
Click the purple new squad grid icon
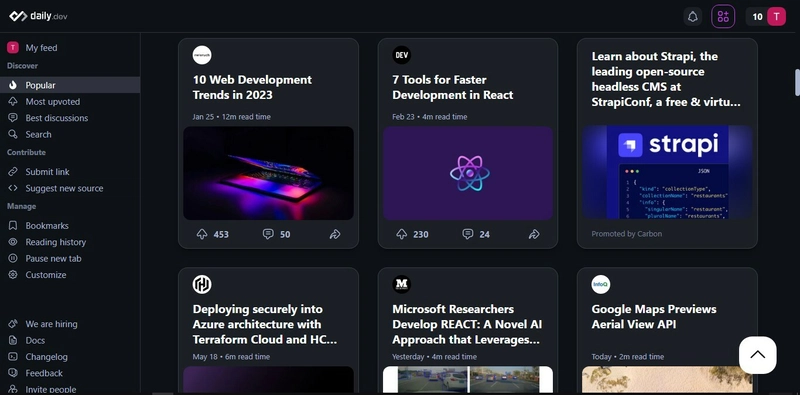(x=723, y=17)
